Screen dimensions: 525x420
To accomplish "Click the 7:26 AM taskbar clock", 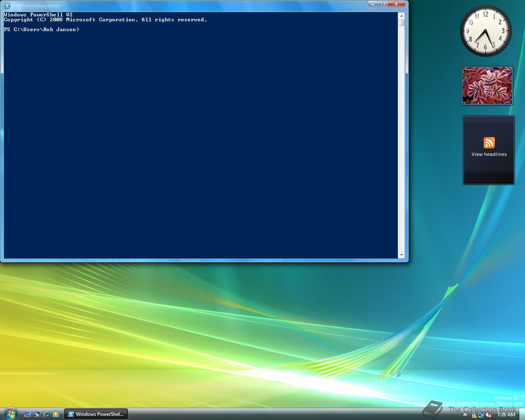I will [506, 415].
